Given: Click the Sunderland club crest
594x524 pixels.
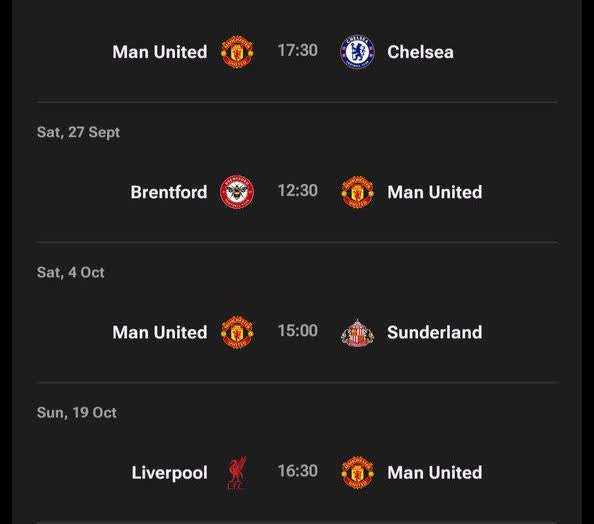Looking at the screenshot, I should coord(357,332).
